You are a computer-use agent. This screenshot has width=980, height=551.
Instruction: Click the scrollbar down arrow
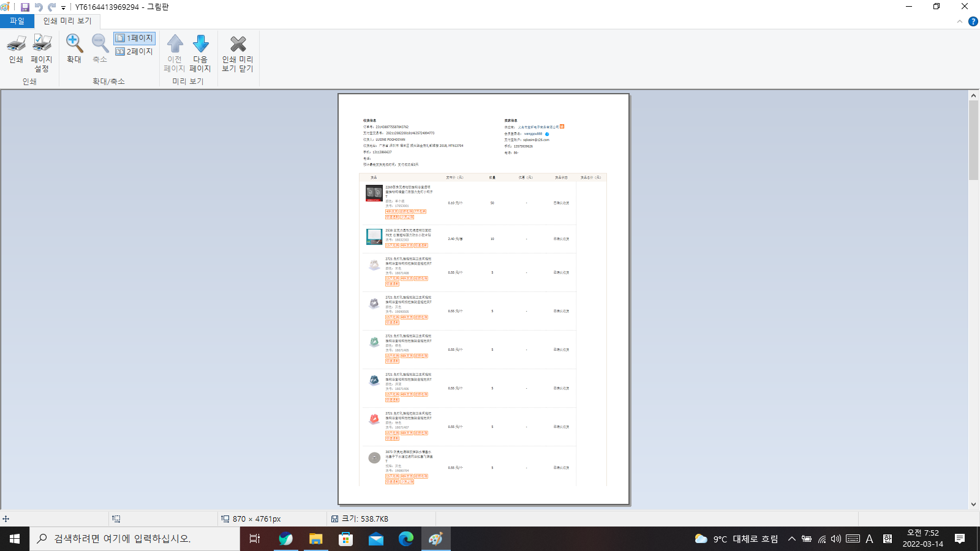(974, 504)
